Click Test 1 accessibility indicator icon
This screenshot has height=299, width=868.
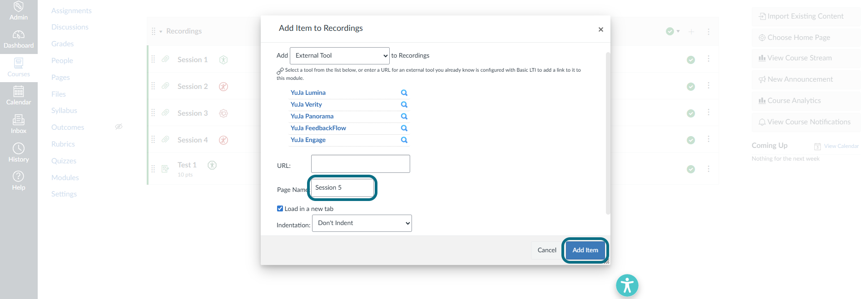[212, 165]
